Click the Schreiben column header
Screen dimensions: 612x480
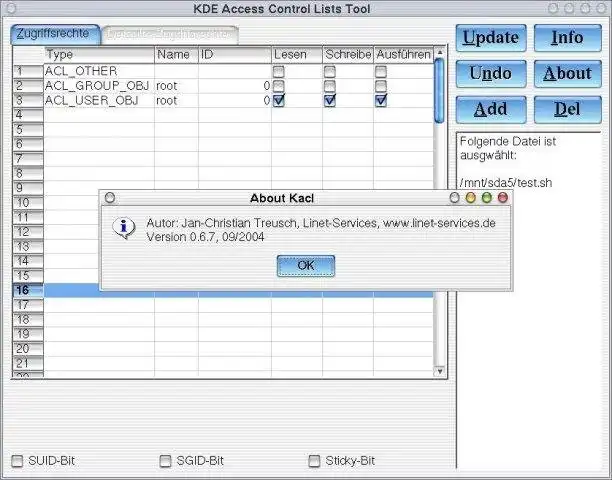pos(348,55)
